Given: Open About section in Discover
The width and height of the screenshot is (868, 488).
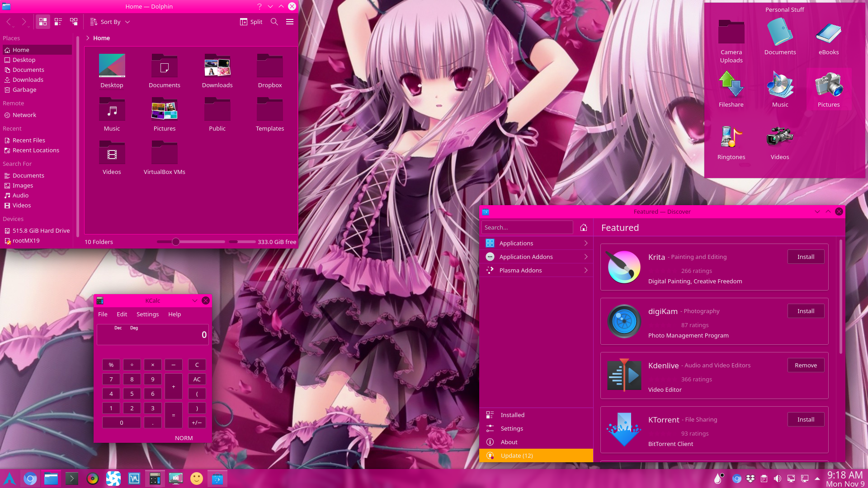Looking at the screenshot, I should [x=537, y=442].
